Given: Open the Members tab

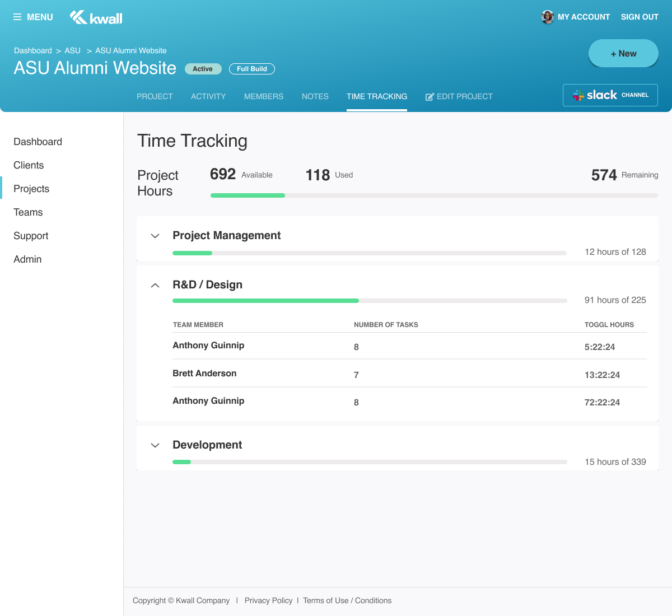Looking at the screenshot, I should point(264,96).
